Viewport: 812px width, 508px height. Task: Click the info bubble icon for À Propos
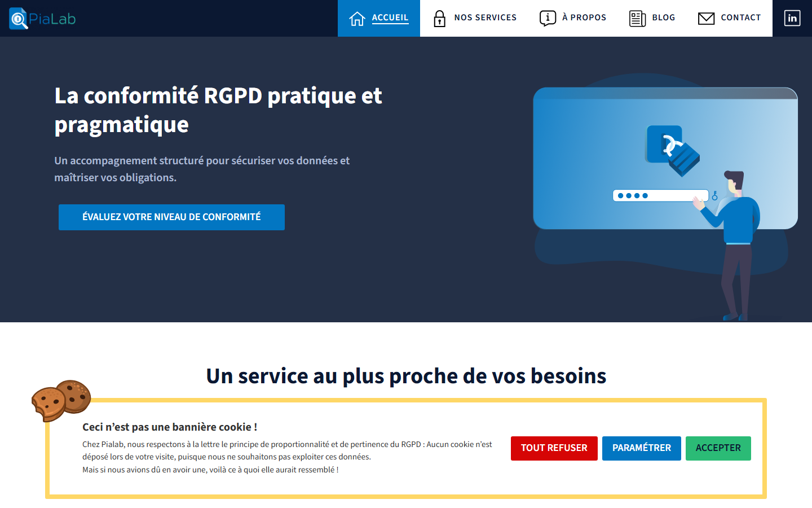point(548,19)
